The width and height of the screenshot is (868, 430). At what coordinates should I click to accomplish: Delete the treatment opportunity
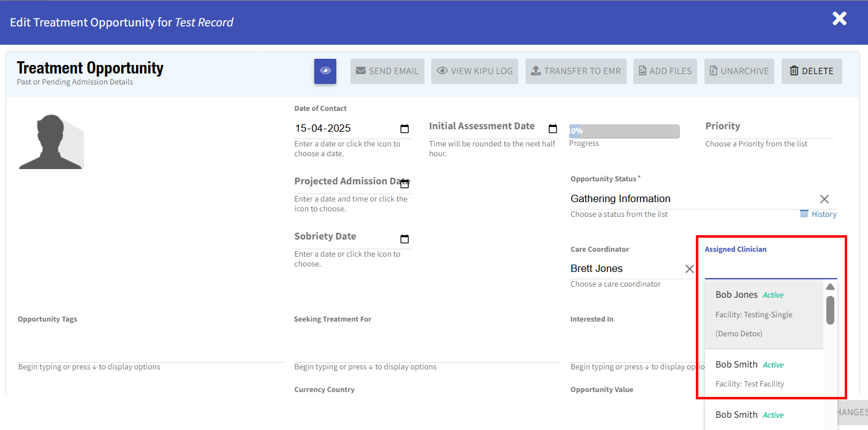pyautogui.click(x=811, y=71)
